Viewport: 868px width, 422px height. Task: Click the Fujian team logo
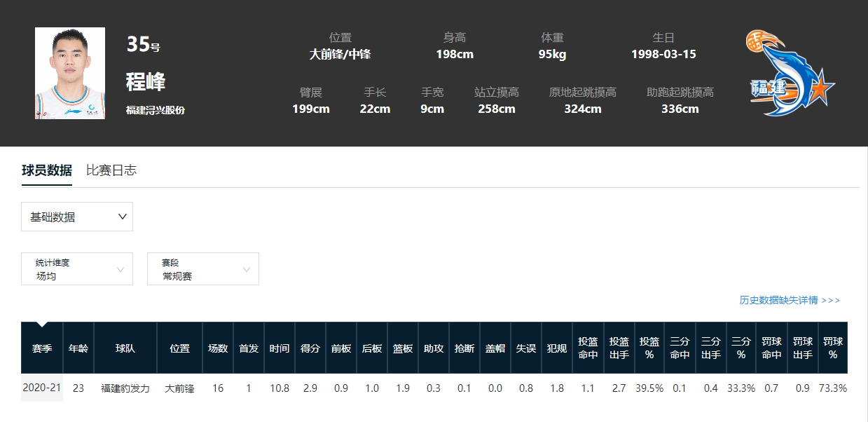(790, 74)
